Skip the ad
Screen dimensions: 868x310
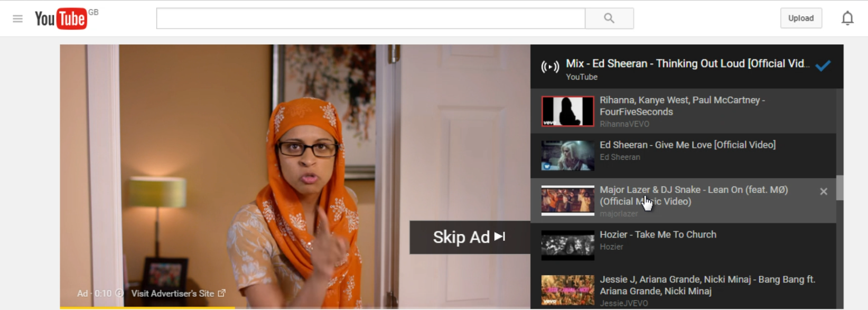470,237
